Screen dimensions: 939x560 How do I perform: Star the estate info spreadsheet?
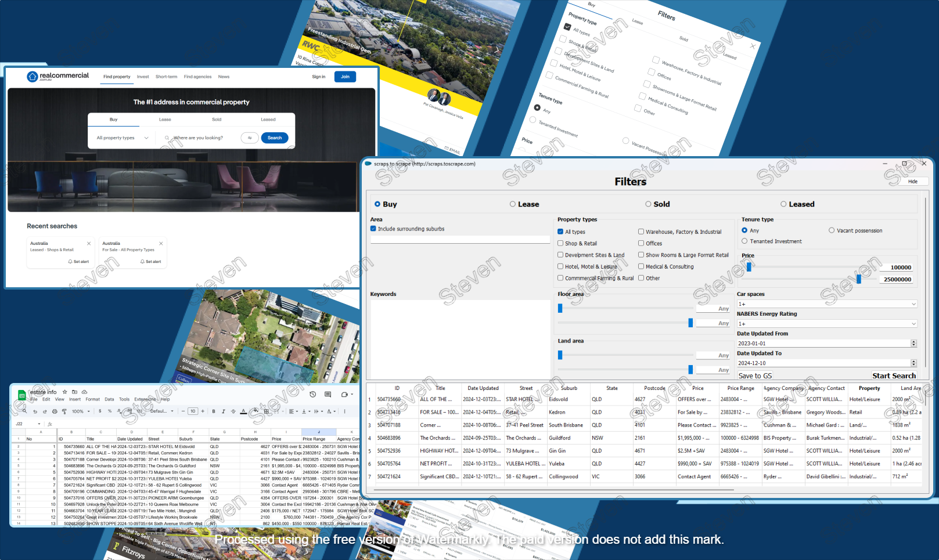(x=64, y=392)
